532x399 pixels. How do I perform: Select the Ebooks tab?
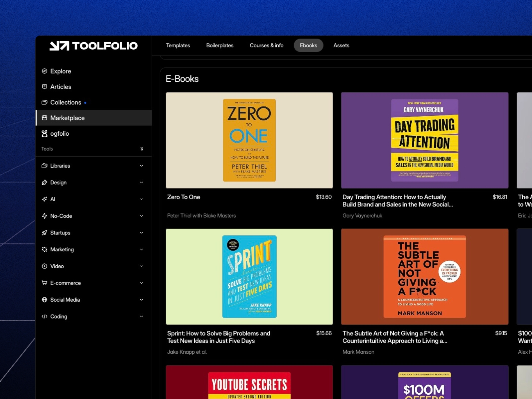[309, 46]
